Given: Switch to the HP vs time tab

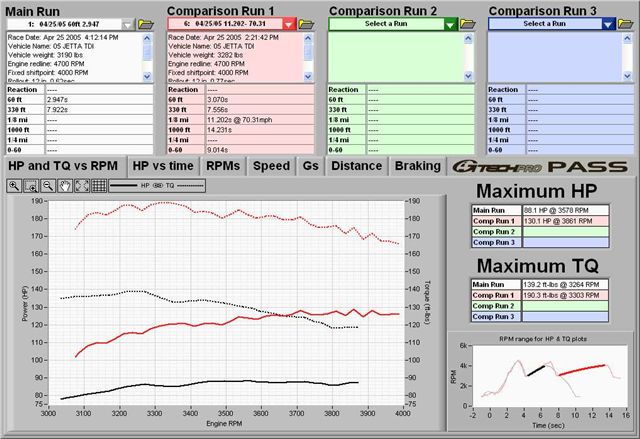Looking at the screenshot, I should (163, 166).
